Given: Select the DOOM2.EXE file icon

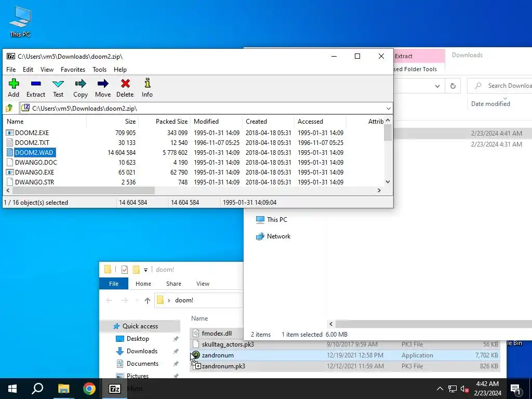Looking at the screenshot, I should pos(10,132).
